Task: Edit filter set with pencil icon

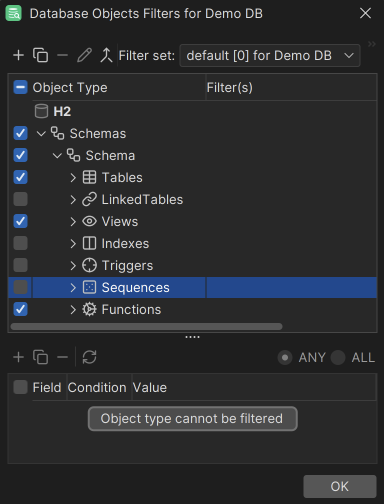Action: point(84,55)
